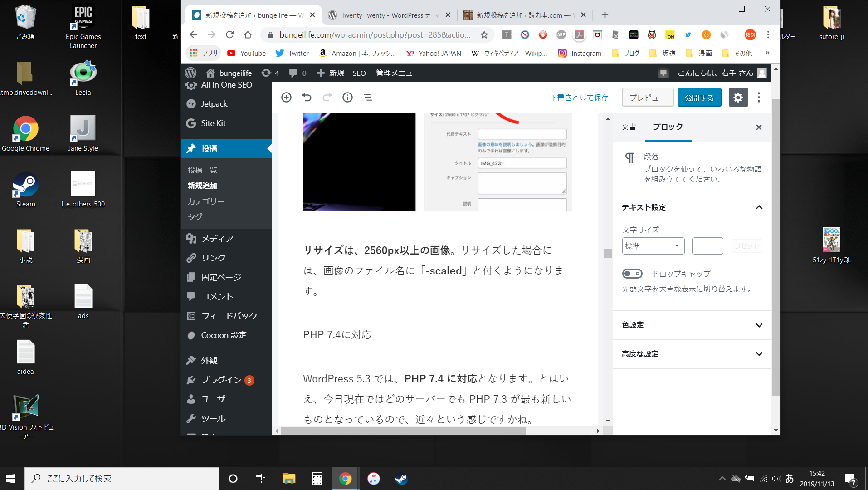Open the editor more options menu
This screenshot has height=490, width=868.
(x=759, y=98)
